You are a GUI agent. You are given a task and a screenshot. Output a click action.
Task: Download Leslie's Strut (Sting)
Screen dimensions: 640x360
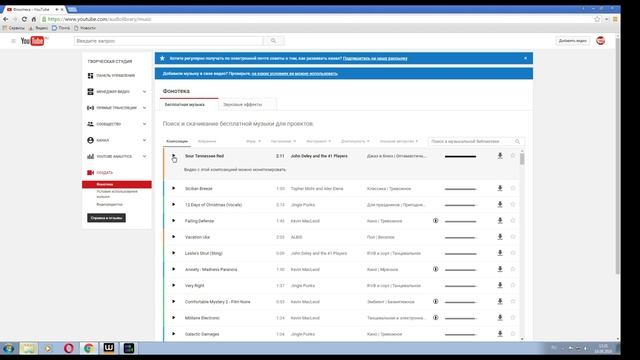pyautogui.click(x=500, y=253)
